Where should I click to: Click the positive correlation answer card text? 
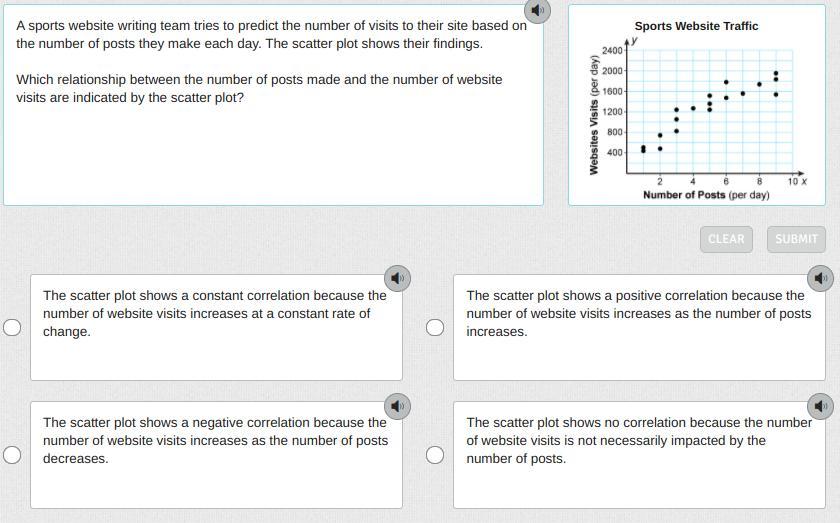point(638,313)
